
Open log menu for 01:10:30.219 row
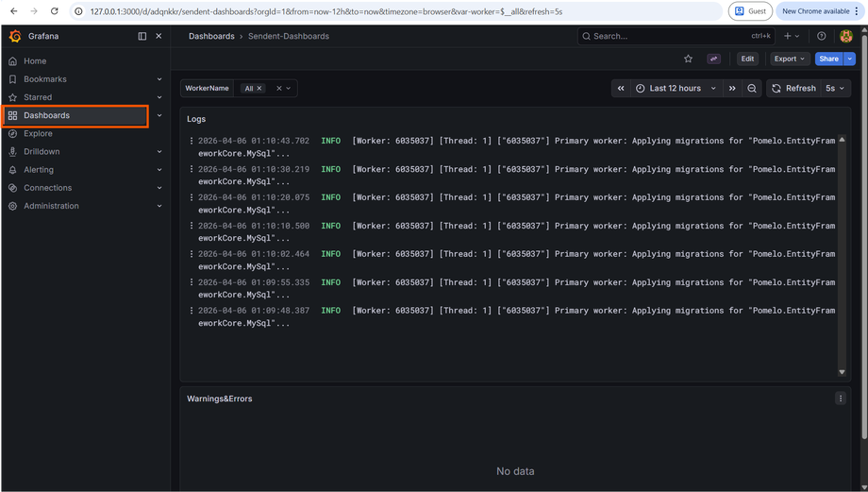click(x=192, y=169)
